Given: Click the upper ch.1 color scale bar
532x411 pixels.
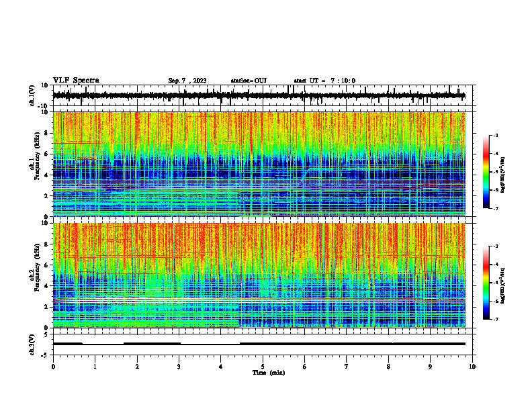Looking at the screenshot, I should (x=486, y=172).
